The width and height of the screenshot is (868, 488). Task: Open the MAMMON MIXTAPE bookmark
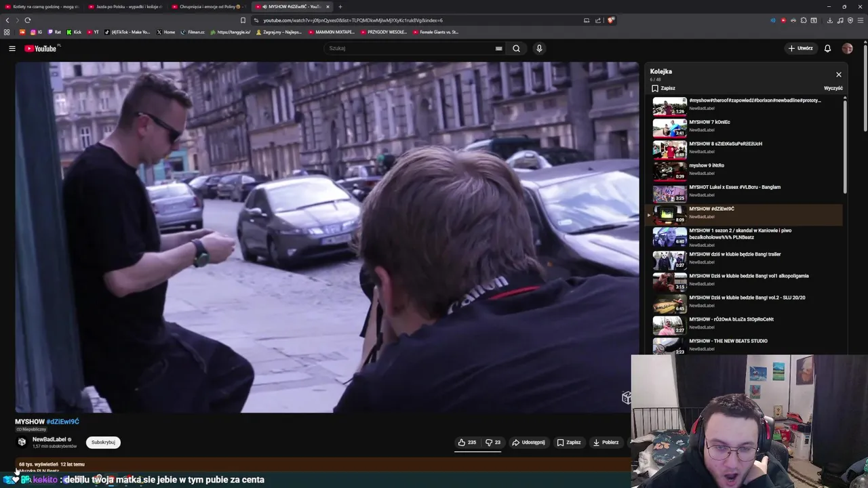[x=332, y=32]
